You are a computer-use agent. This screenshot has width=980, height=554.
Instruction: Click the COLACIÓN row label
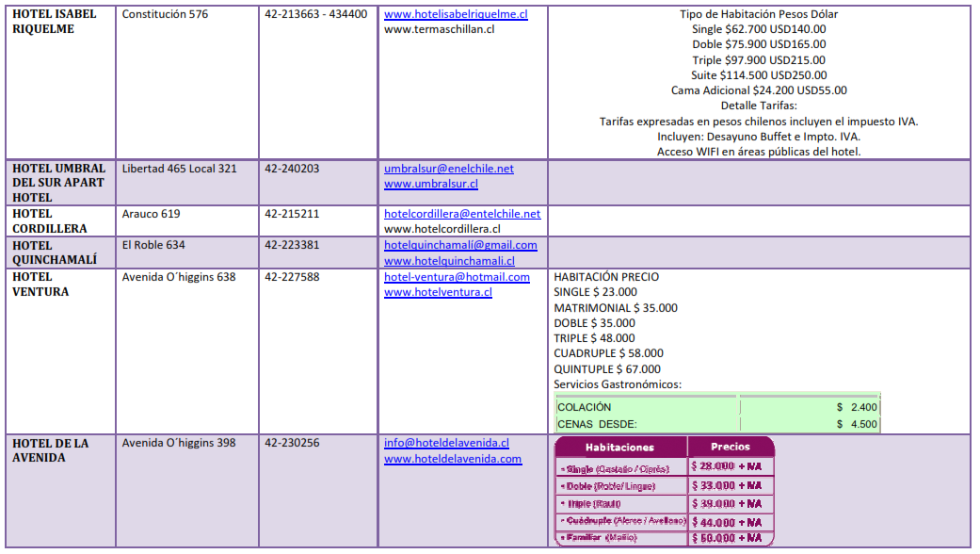tap(584, 407)
